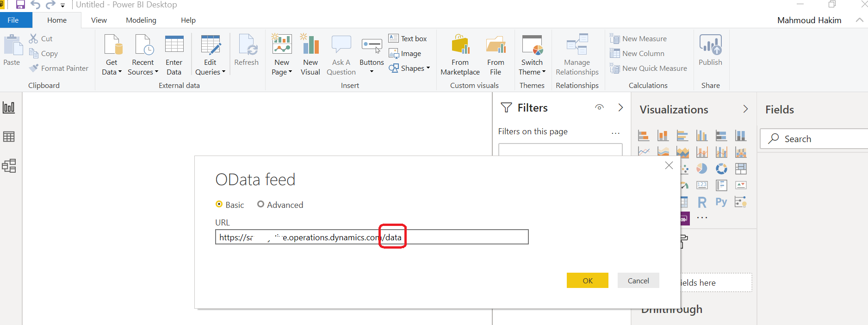The width and height of the screenshot is (868, 325).
Task: Open the Get Data source list
Action: 112,55
